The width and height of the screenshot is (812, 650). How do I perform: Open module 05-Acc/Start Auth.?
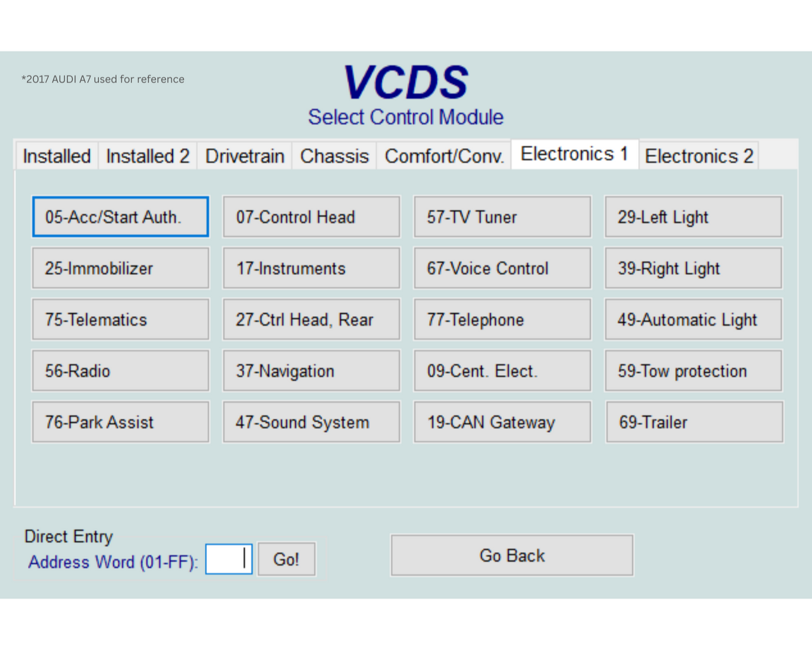click(121, 217)
